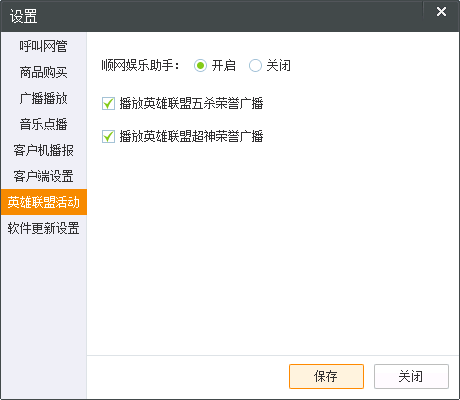Click the 播放英雄联盟五杀荣誉广播 label text
Image resolution: width=460 pixels, height=400 pixels.
point(191,103)
